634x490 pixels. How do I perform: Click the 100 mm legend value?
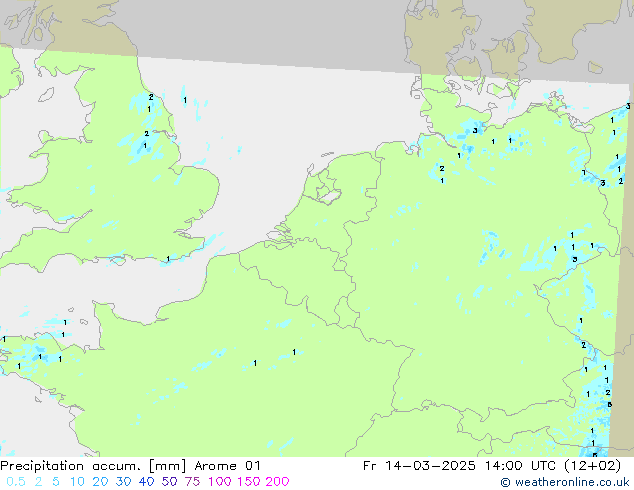tap(220, 482)
